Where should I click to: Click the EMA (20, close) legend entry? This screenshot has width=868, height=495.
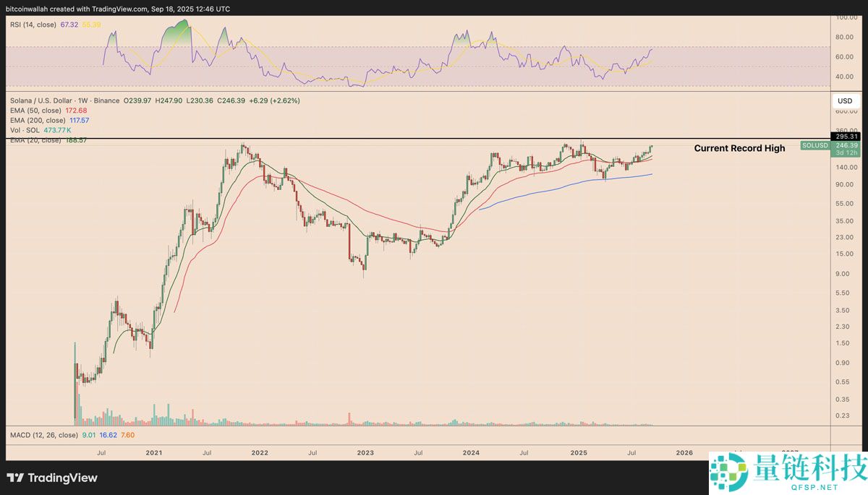(36, 140)
